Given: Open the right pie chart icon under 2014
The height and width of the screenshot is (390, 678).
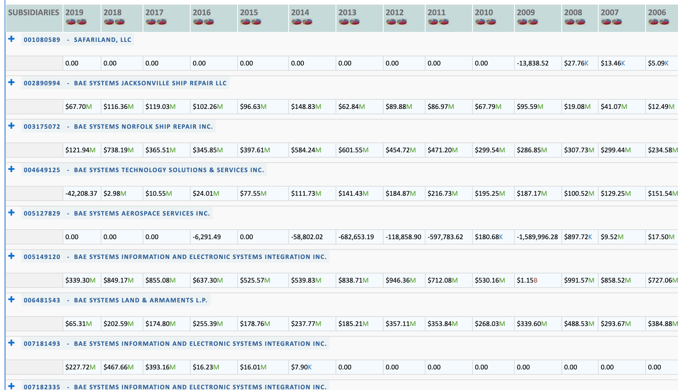Looking at the screenshot, I should pos(307,22).
